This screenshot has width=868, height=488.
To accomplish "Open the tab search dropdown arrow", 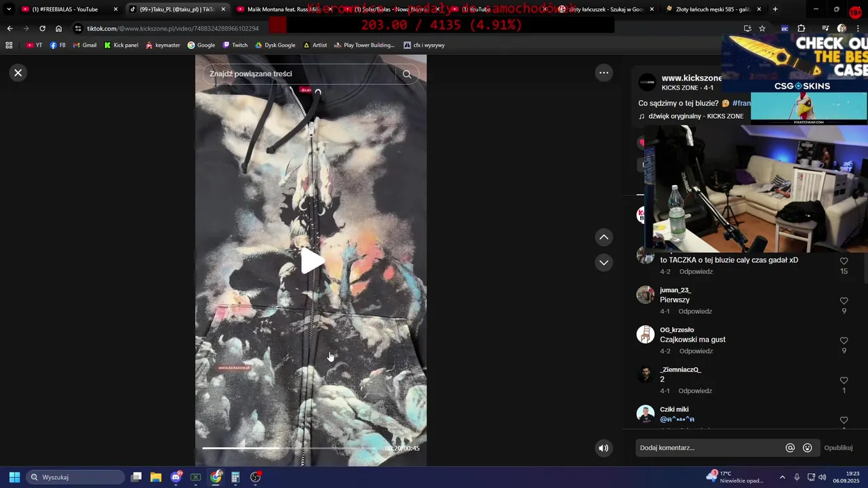I will click(9, 9).
